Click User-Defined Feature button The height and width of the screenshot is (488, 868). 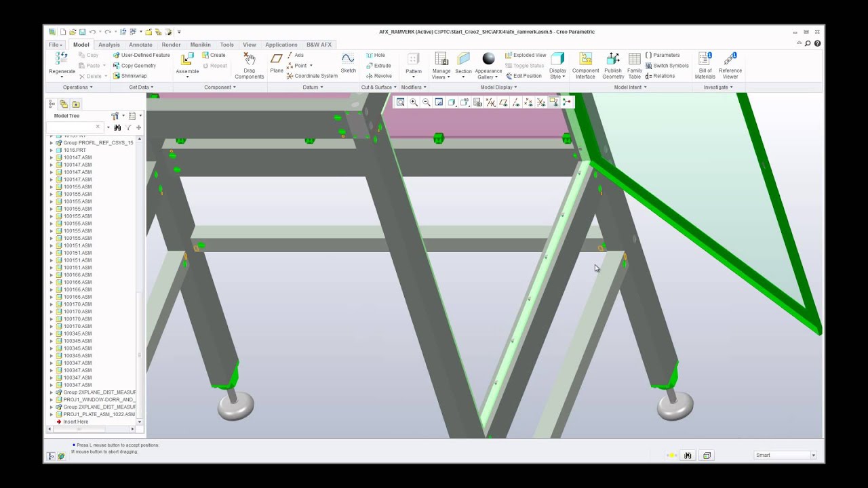click(x=141, y=55)
